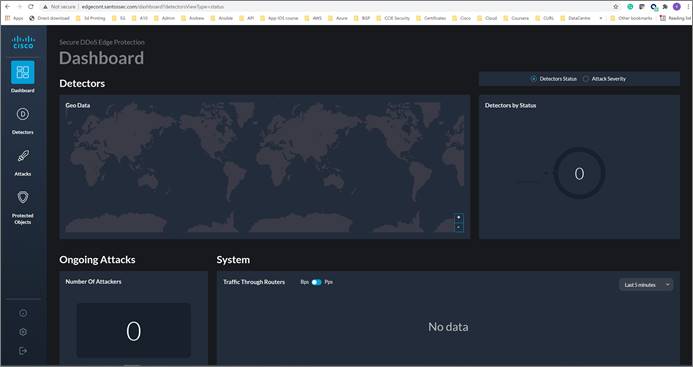Select the Detectors Status radio button
693x367 pixels.
click(x=533, y=79)
